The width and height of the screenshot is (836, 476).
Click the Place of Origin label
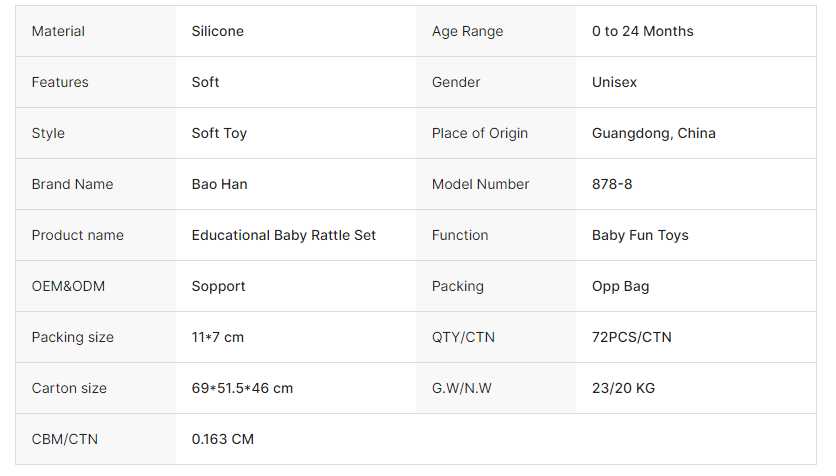click(479, 133)
